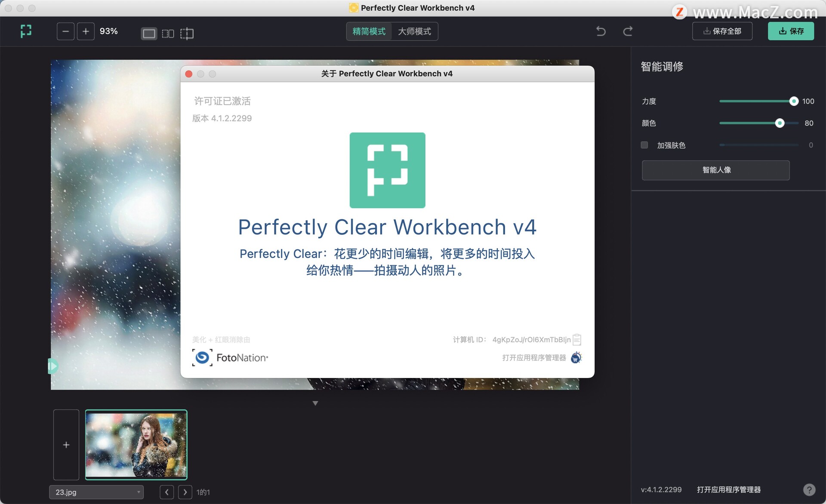Select the side-by-side compare view icon
The image size is (826, 504).
coord(168,34)
